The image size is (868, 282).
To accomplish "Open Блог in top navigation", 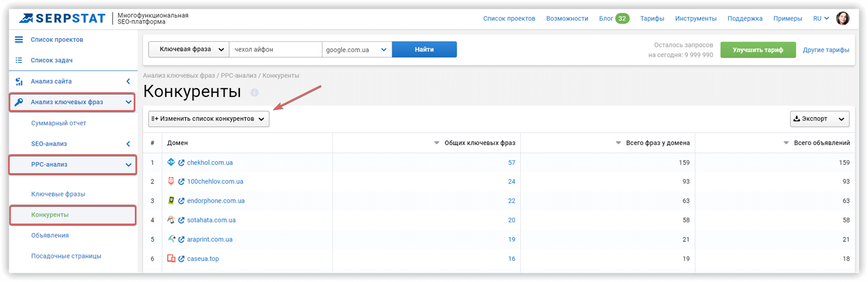I will [x=606, y=18].
